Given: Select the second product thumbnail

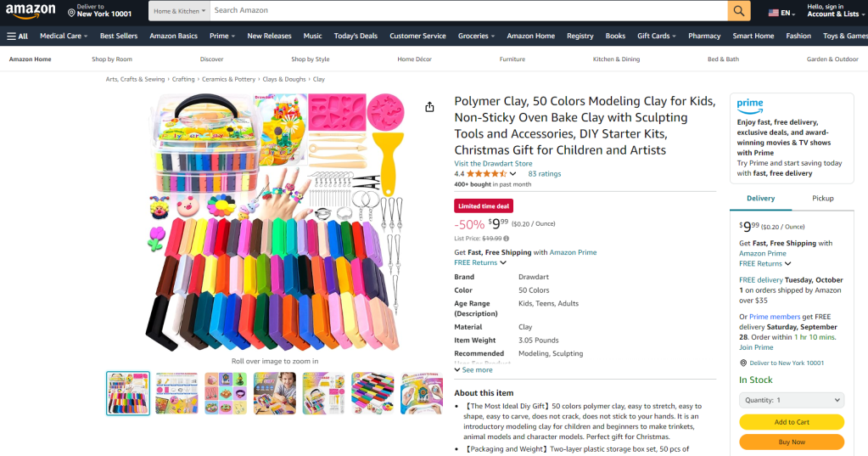Looking at the screenshot, I should (176, 393).
